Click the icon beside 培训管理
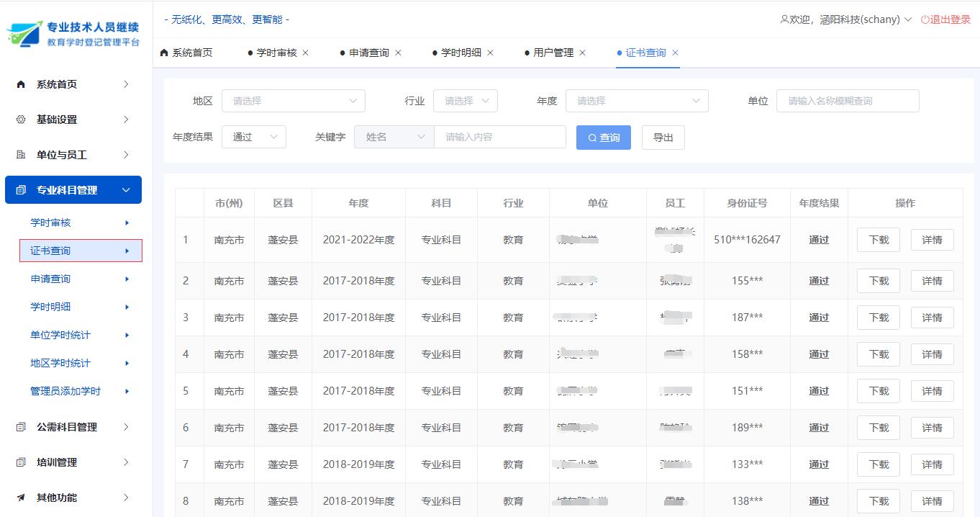The image size is (980, 517). (x=21, y=462)
